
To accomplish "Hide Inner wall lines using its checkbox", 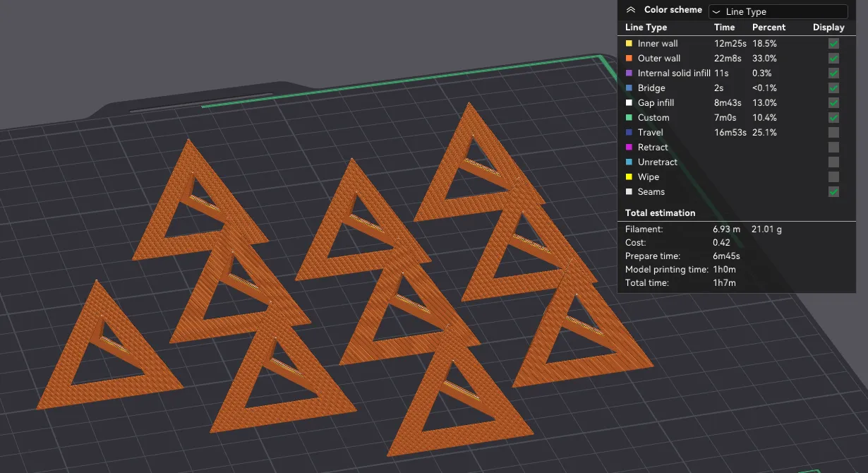I will coord(833,44).
